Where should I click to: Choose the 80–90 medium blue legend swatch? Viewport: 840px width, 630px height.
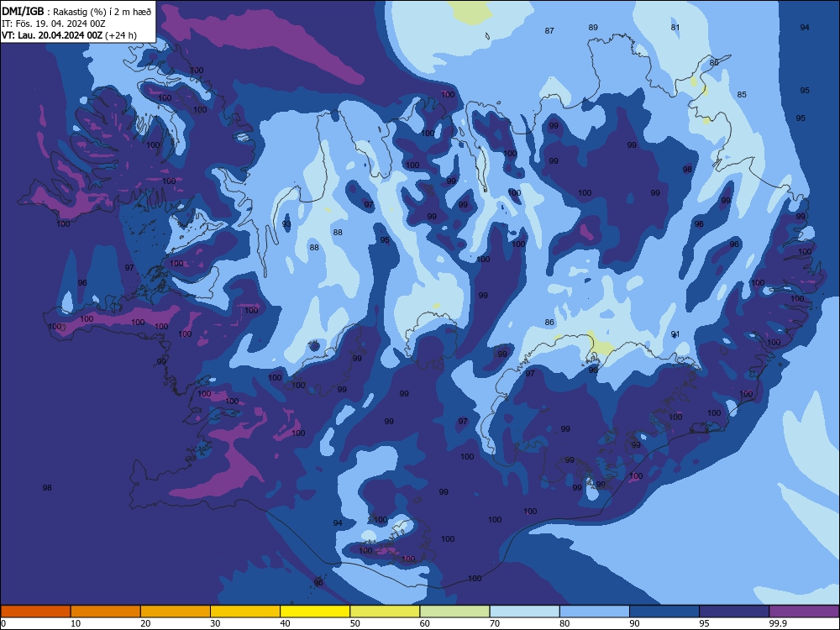(595, 612)
